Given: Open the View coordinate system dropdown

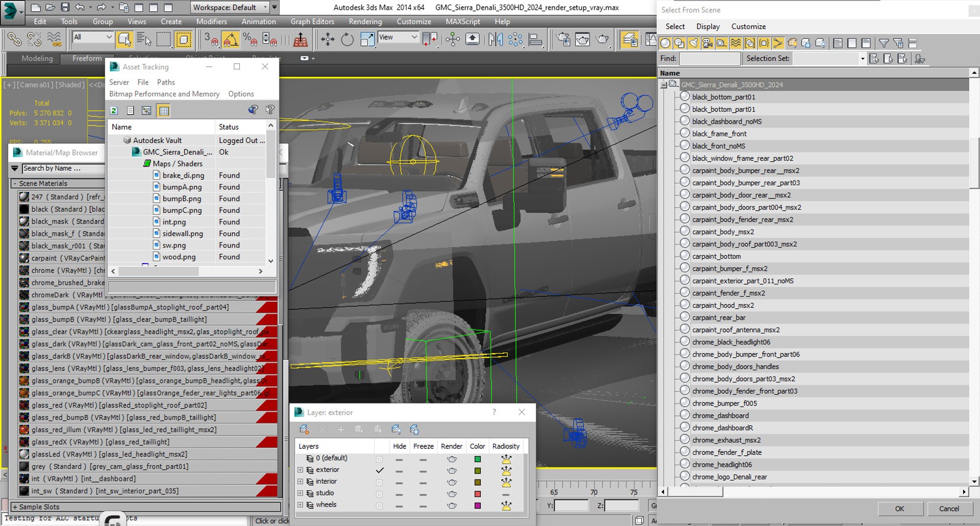Looking at the screenshot, I should (x=398, y=37).
